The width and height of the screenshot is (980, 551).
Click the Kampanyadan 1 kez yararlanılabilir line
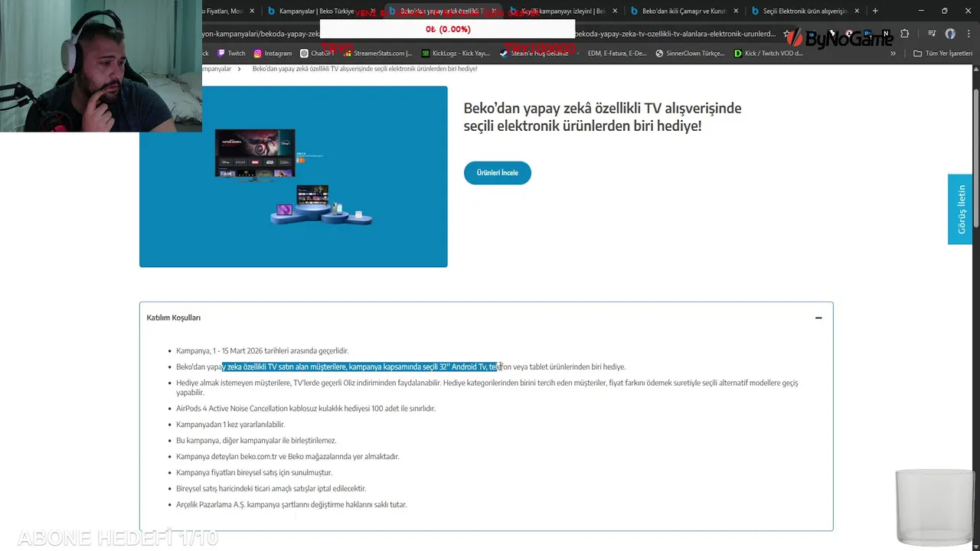230,425
